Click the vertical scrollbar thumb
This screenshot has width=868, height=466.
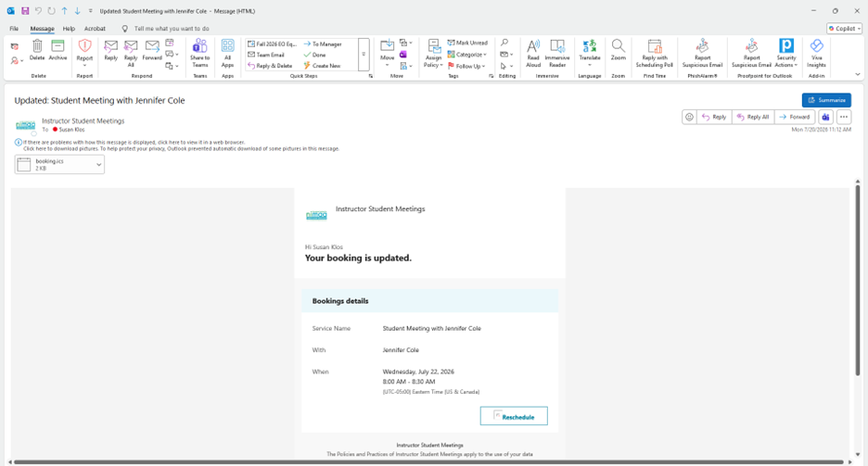pos(858,280)
